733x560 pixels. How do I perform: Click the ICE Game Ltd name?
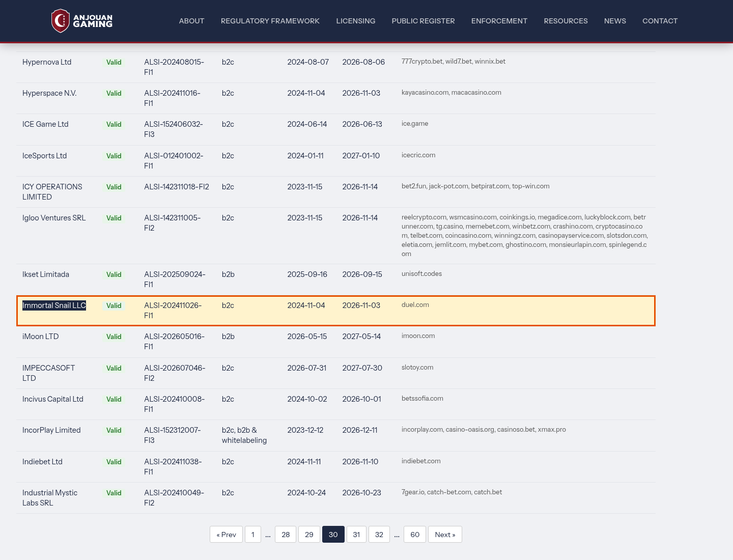pos(45,124)
